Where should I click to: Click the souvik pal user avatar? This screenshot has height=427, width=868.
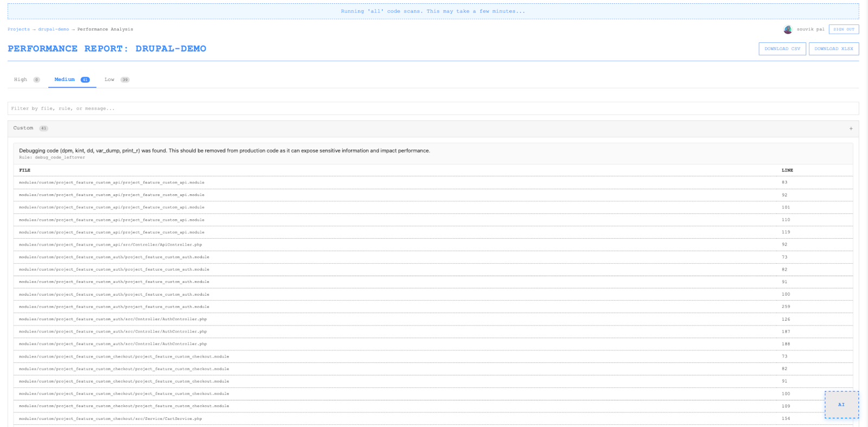(x=788, y=29)
